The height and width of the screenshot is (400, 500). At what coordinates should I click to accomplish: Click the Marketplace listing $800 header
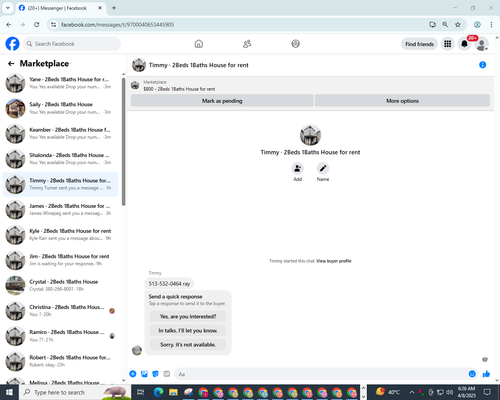179,89
